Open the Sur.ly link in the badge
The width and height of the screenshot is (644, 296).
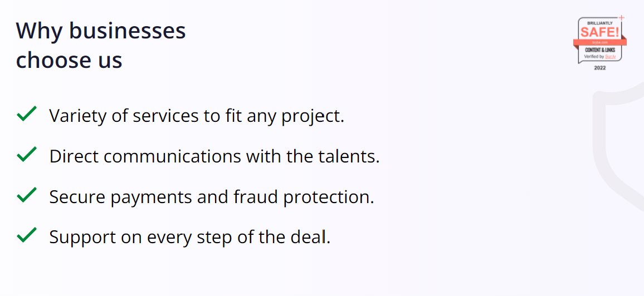[x=611, y=56]
